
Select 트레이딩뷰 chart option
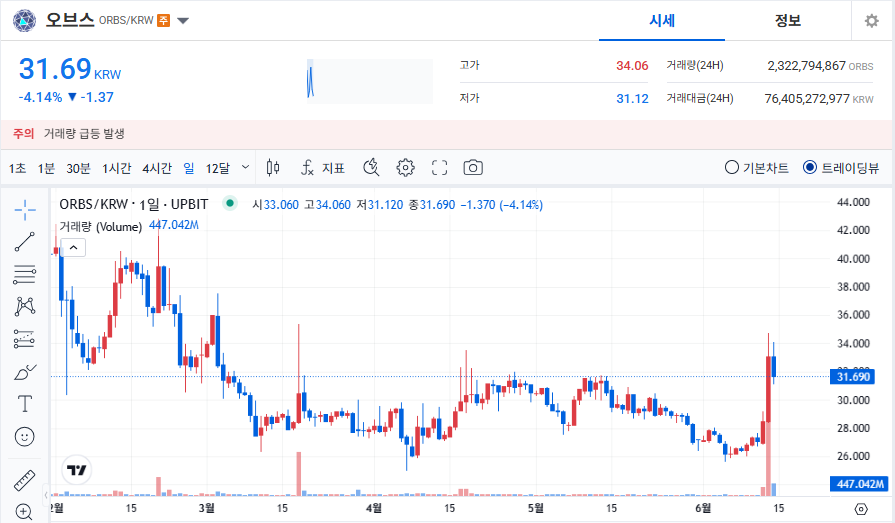click(x=841, y=168)
